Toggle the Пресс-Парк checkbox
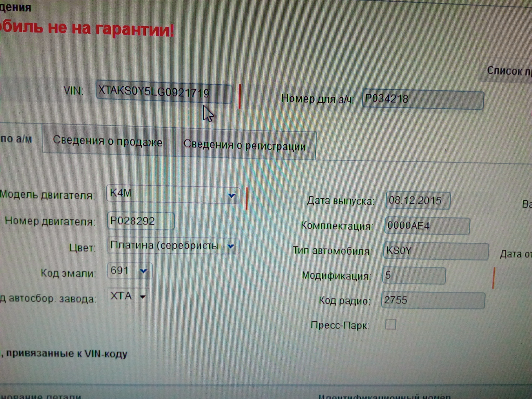Viewport: 532px width, 399px height. point(390,324)
